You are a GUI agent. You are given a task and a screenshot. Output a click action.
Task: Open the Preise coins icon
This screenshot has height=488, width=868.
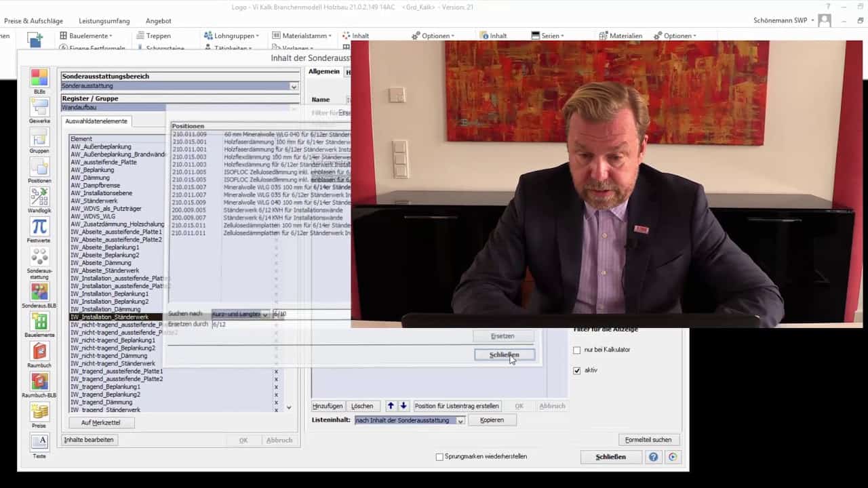tap(39, 411)
